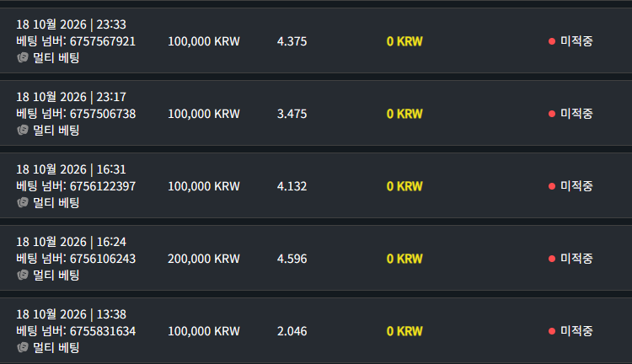The height and width of the screenshot is (364, 632).
Task: Click the 4.596 odds value
Action: point(292,259)
